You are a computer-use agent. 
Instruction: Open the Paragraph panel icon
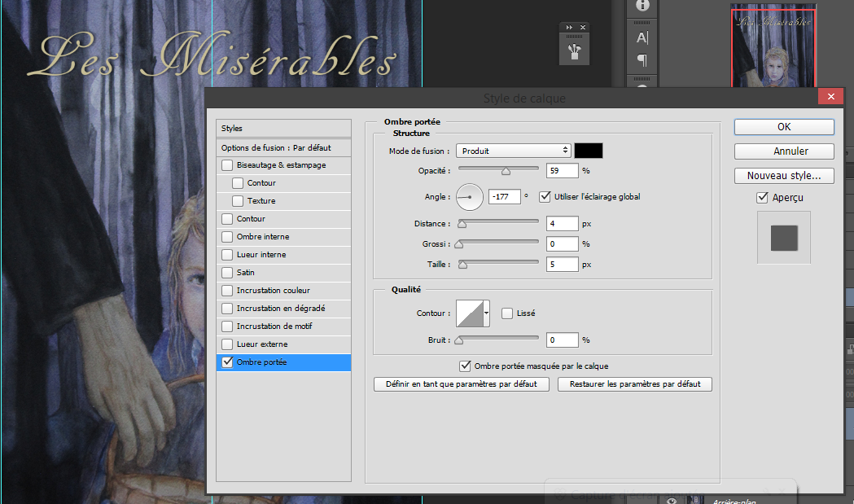point(642,61)
